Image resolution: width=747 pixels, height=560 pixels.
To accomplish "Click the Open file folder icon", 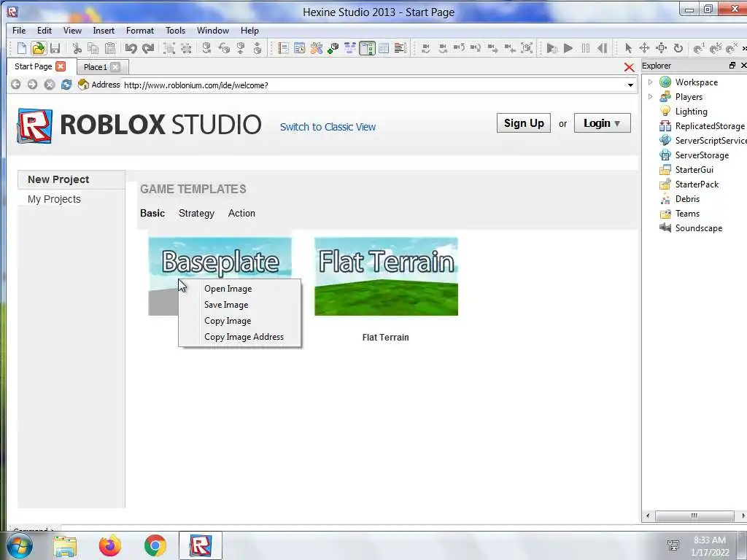I will click(38, 48).
